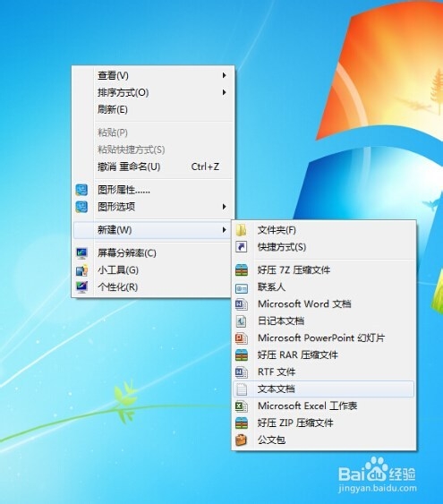Create new RTF 文件
The width and height of the screenshot is (443, 504).
click(x=324, y=372)
